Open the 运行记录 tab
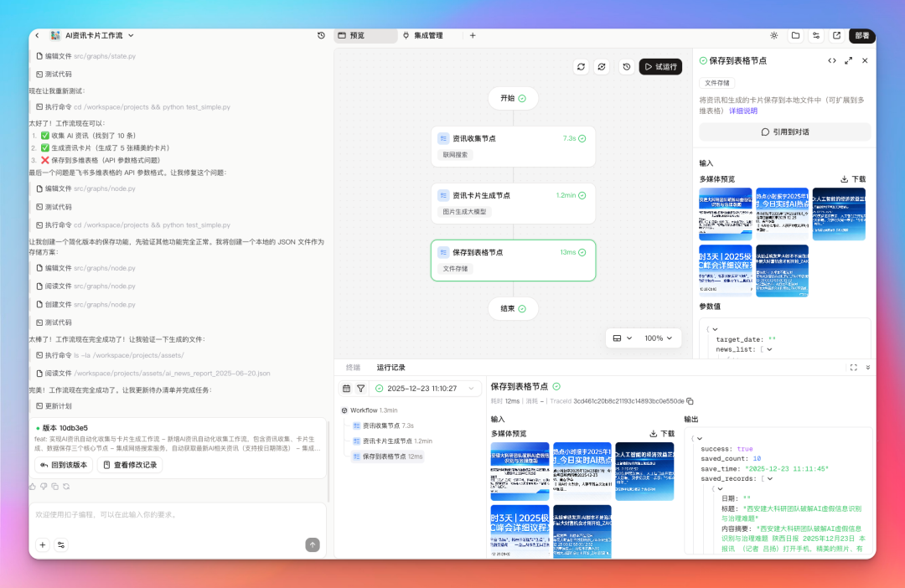Image resolution: width=905 pixels, height=588 pixels. (391, 368)
